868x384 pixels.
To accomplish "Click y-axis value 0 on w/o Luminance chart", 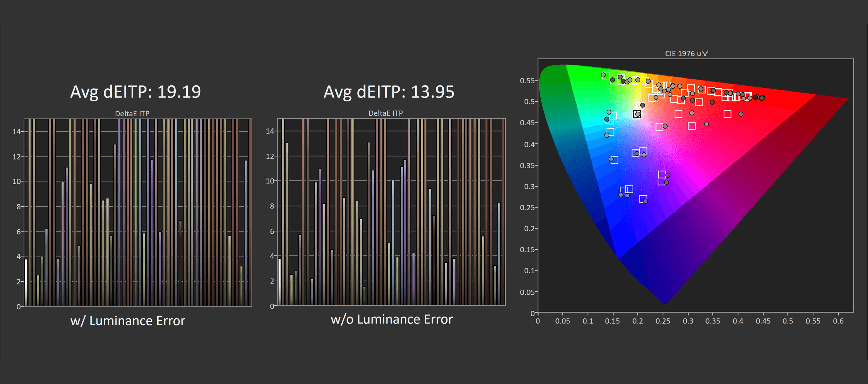I will pos(272,306).
